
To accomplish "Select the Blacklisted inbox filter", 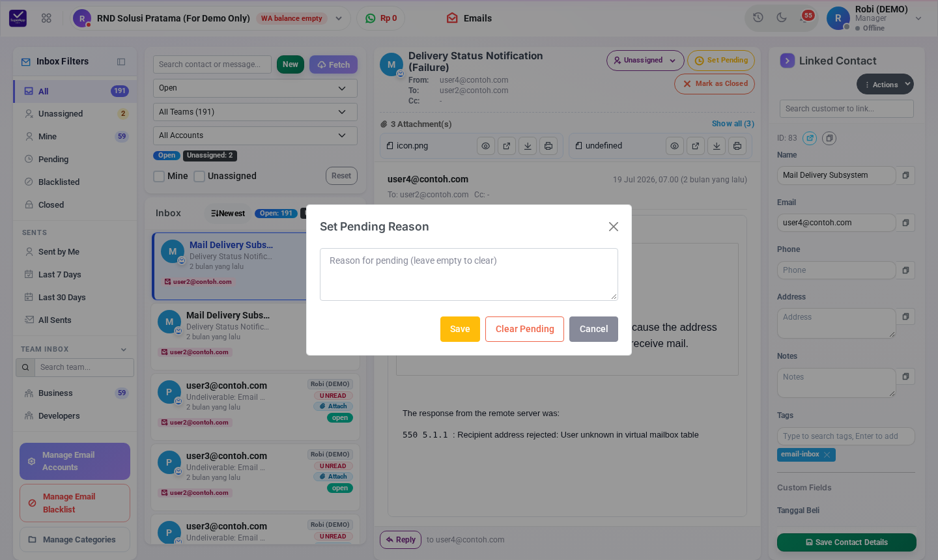I will [x=75, y=182].
